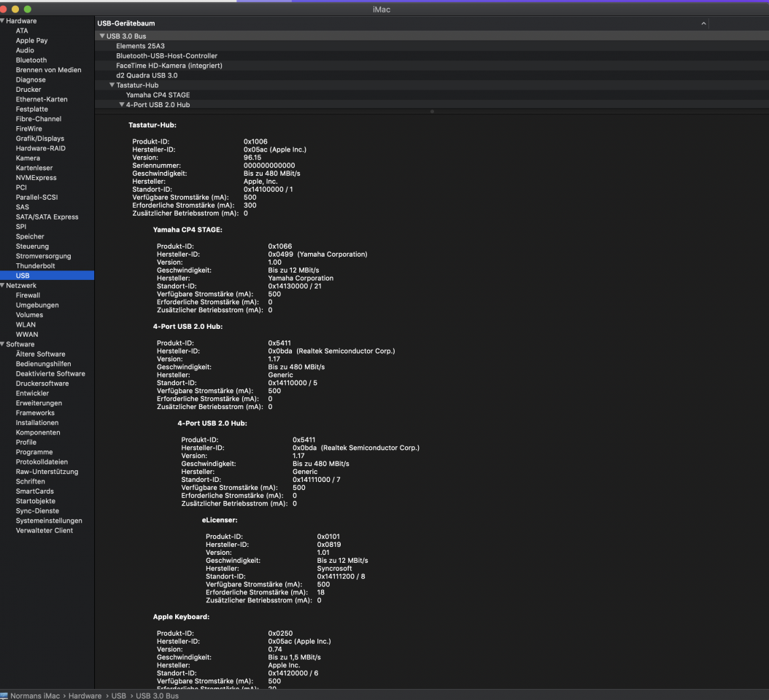769x700 pixels.
Task: Open the Kamera category
Action: coord(28,157)
